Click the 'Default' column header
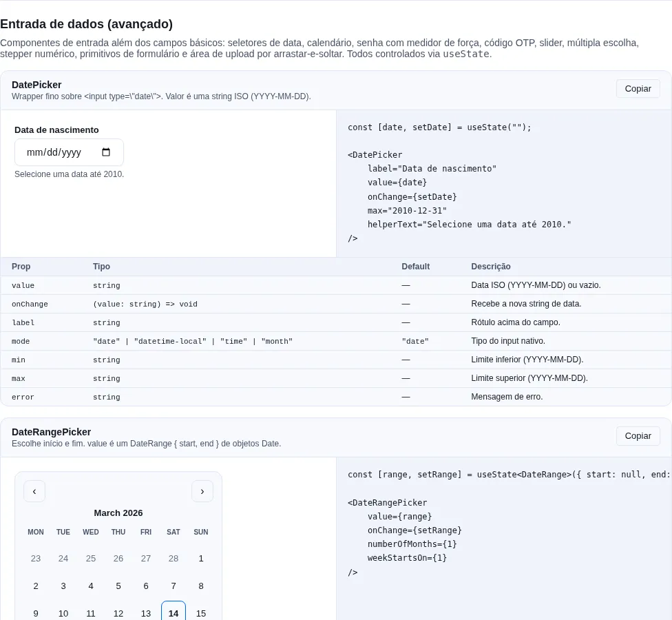 (416, 267)
